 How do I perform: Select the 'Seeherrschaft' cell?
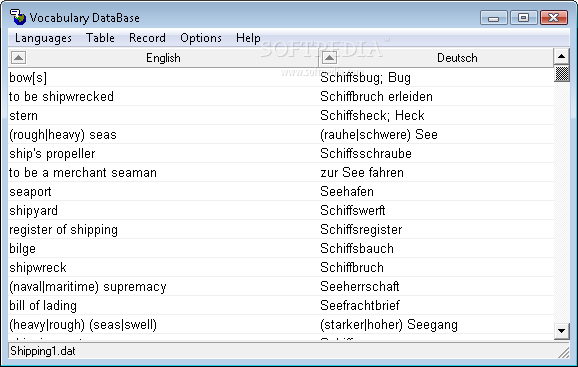pos(436,286)
